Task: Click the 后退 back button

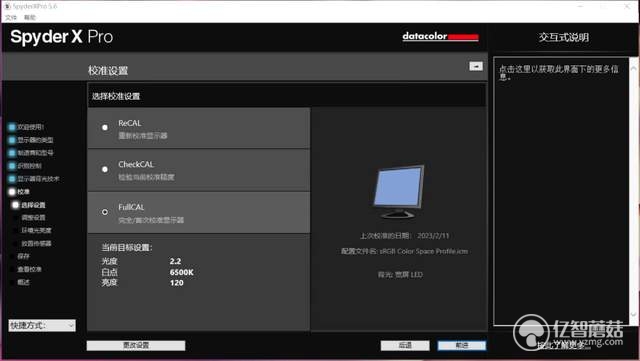Action: (405, 345)
